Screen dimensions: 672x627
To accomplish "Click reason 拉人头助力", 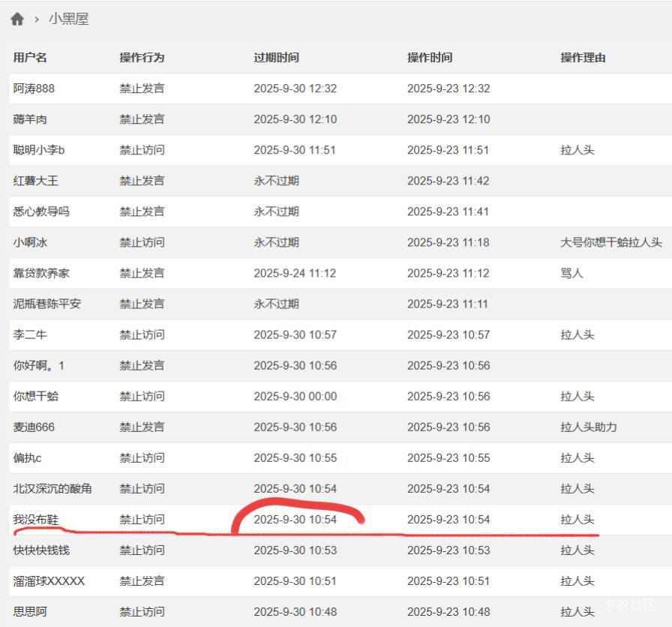I will (589, 427).
